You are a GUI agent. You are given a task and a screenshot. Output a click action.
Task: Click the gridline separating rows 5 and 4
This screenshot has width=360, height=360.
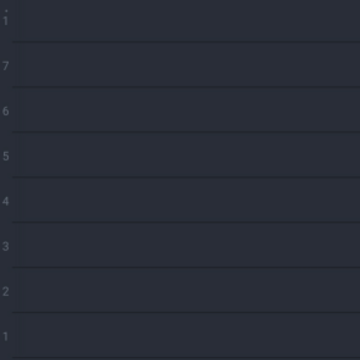click(x=186, y=177)
